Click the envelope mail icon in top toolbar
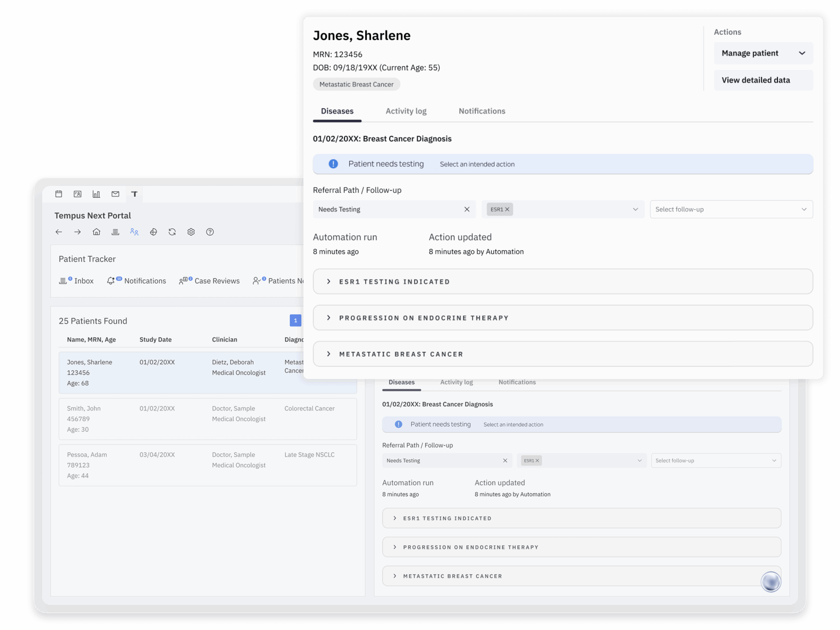Screen dimensions: 840x630 pyautogui.click(x=115, y=194)
